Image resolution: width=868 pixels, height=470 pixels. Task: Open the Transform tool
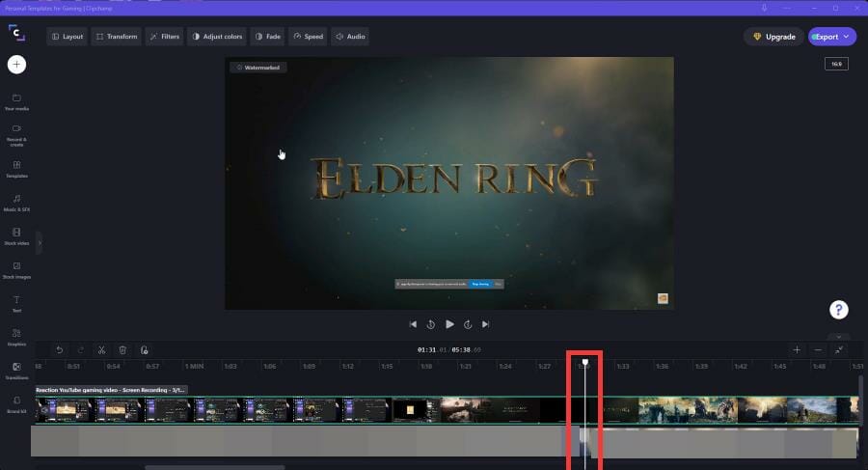[117, 37]
